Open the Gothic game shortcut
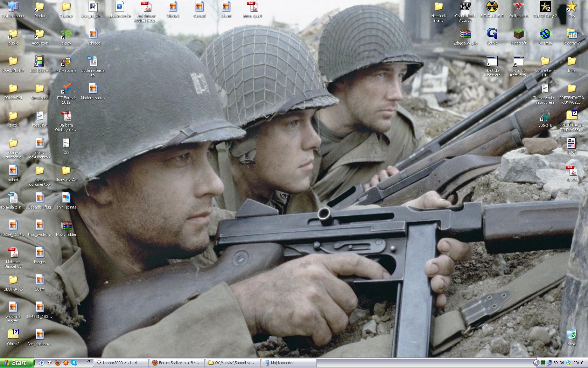This screenshot has width=588, height=368. pyautogui.click(x=492, y=37)
